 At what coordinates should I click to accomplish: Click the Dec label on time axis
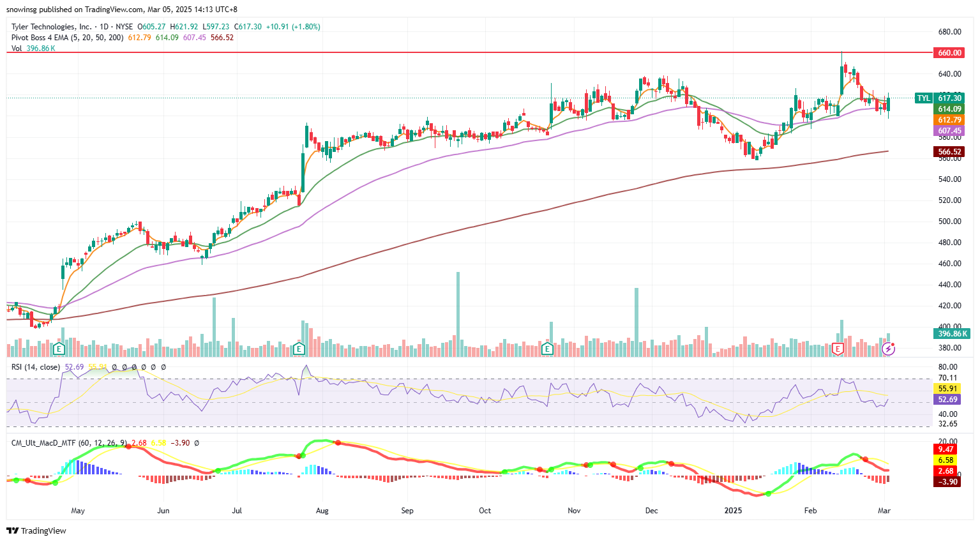point(651,511)
